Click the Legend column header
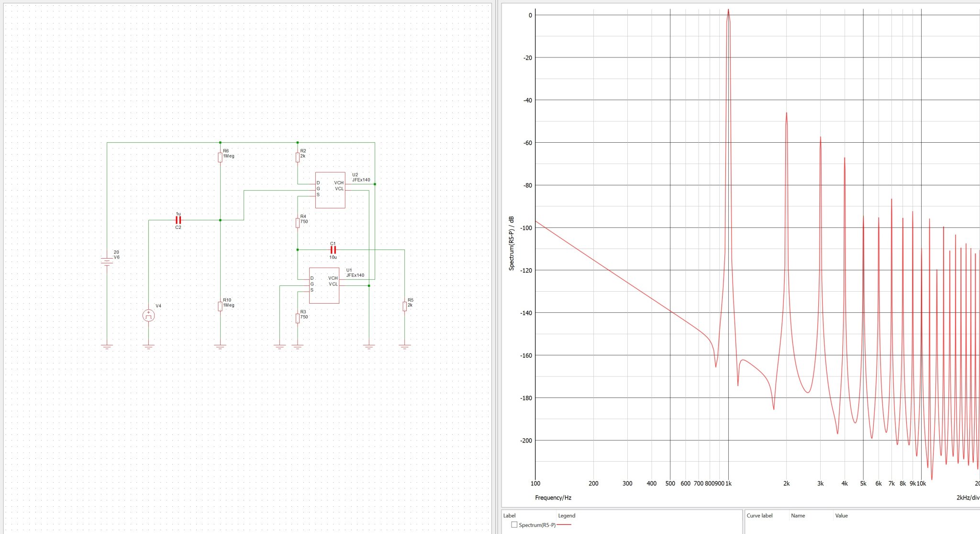Screen dimensions: 980x534 (567, 516)
